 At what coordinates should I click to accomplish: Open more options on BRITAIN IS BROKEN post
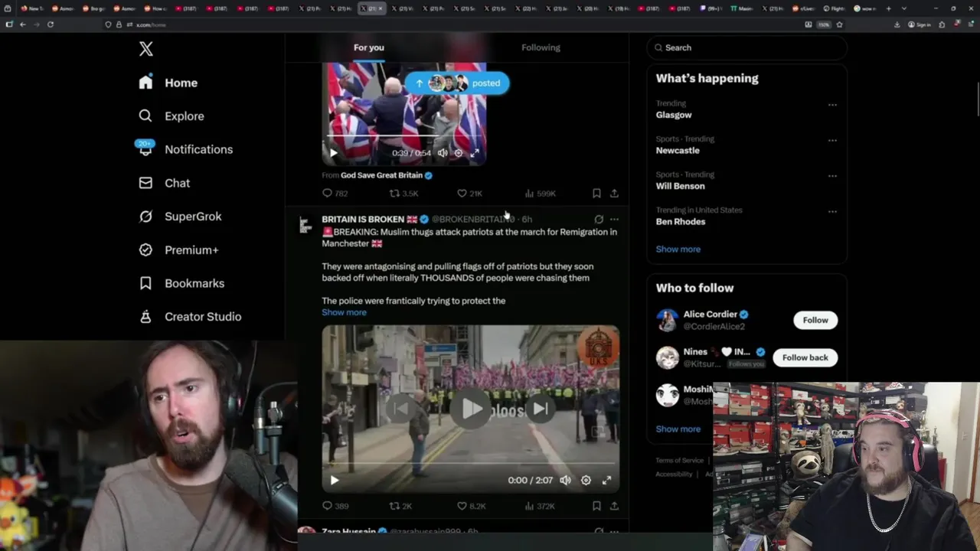[x=614, y=220]
